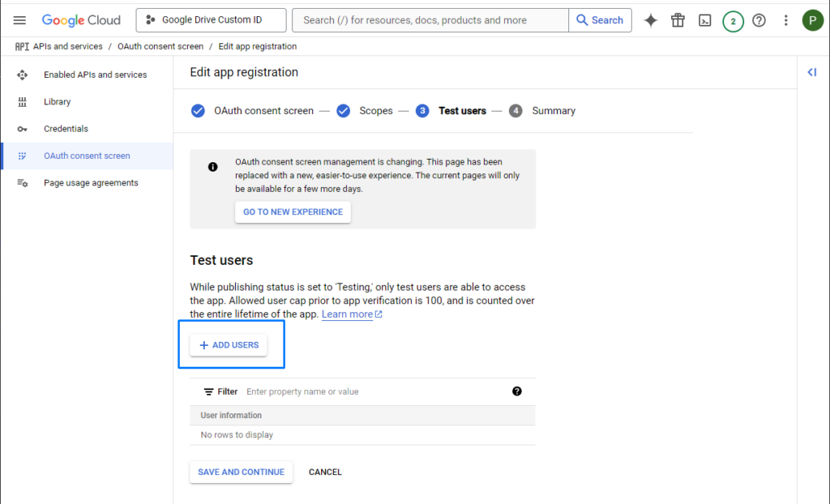Activate Cloud Shell terminal icon
Image resolution: width=830 pixels, height=504 pixels.
[x=704, y=20]
